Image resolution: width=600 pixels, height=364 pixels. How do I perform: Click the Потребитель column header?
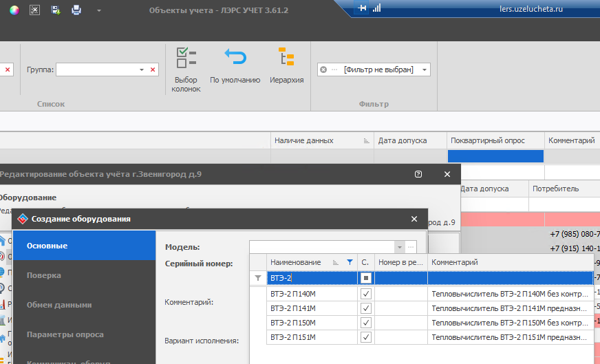[x=564, y=189]
